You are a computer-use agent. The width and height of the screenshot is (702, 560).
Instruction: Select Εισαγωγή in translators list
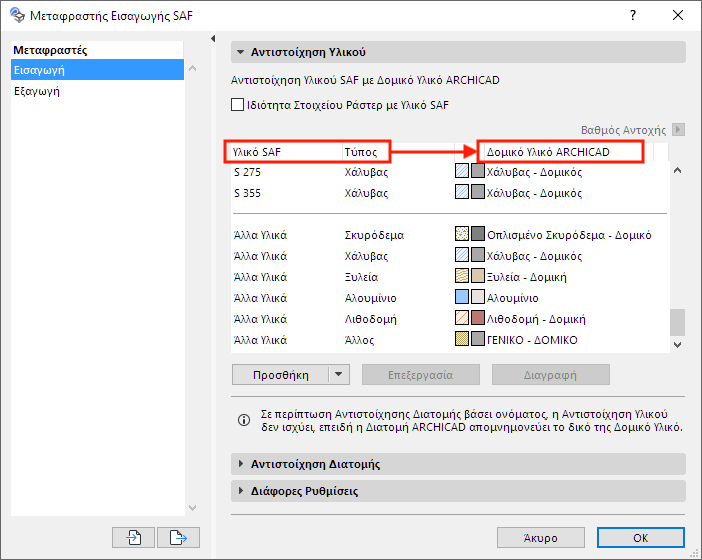point(97,70)
